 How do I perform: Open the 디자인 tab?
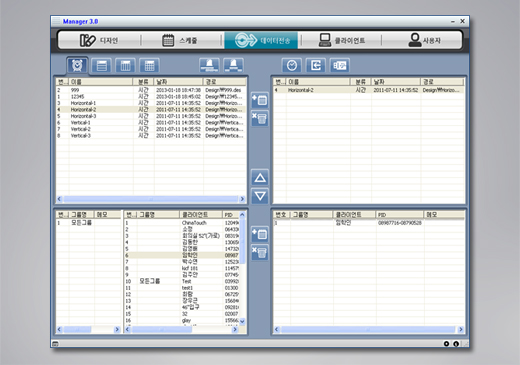point(99,40)
